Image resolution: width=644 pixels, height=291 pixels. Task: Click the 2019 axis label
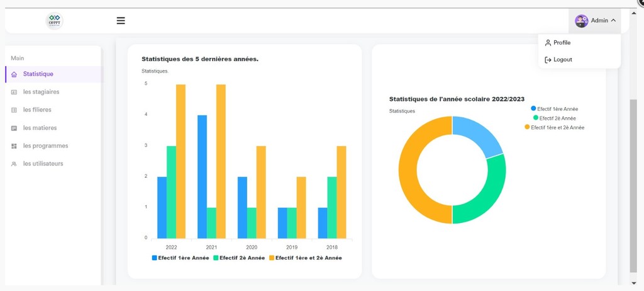[x=292, y=248]
